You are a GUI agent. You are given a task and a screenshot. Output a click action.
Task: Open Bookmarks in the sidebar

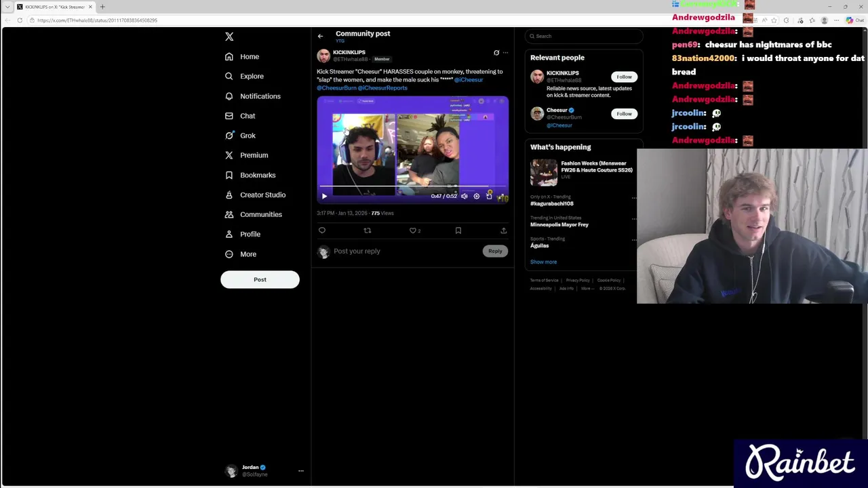click(x=250, y=175)
